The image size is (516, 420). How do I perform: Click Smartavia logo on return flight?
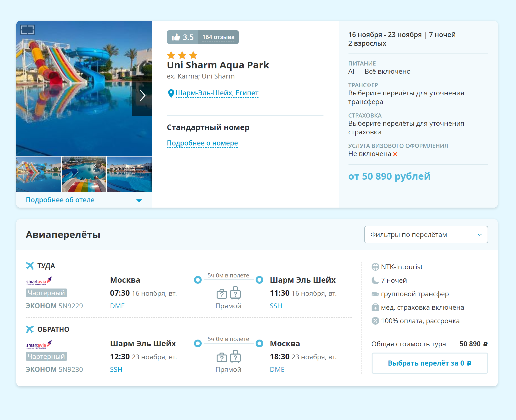pos(39,345)
